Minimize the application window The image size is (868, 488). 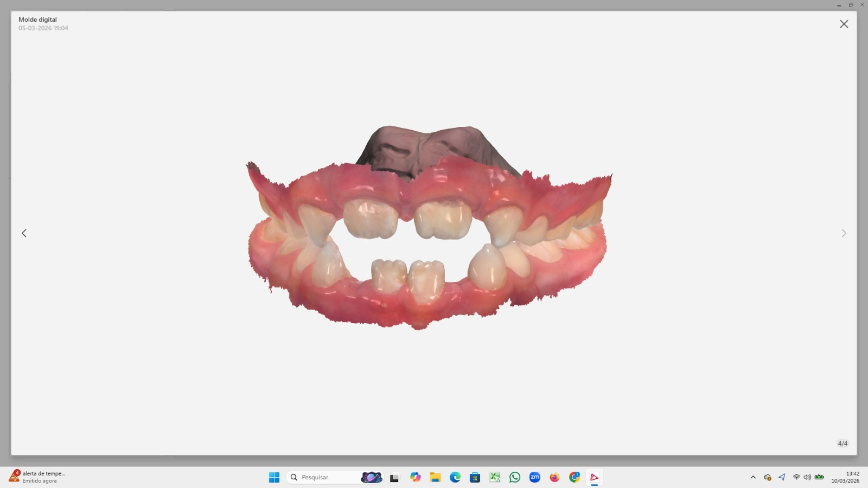pos(839,5)
